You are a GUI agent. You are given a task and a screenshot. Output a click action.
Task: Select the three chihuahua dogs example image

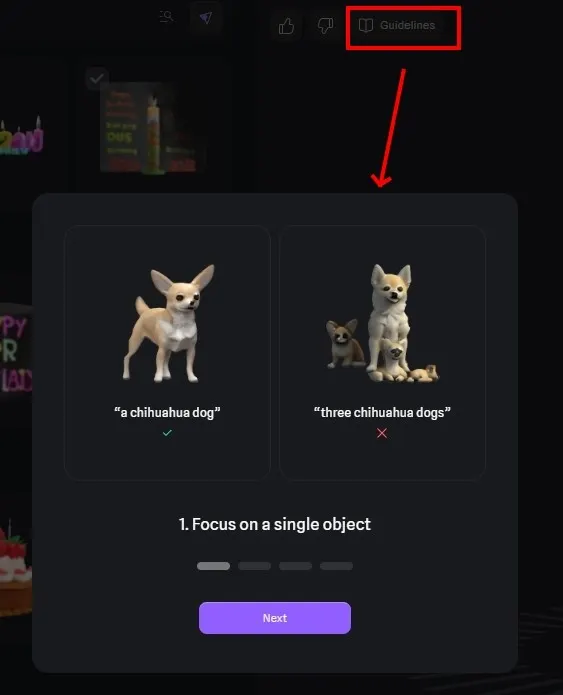pos(382,323)
